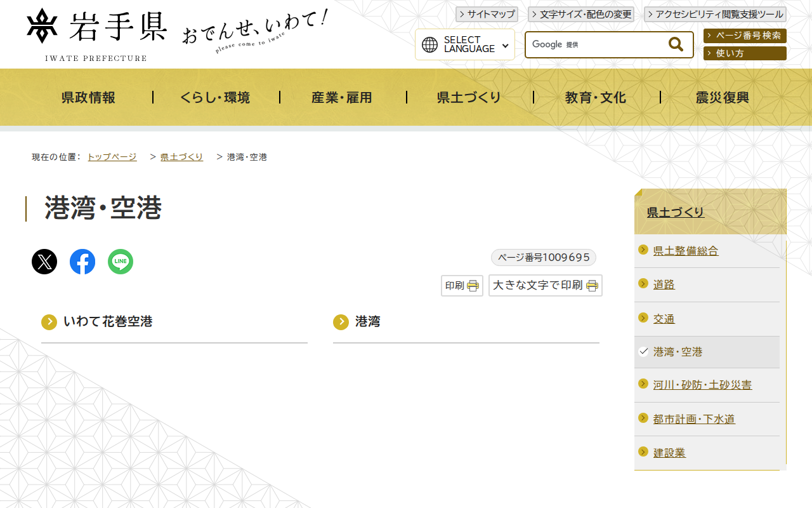Click the bullet icon beside 県土整備総合
This screenshot has width=812, height=508.
click(x=643, y=250)
